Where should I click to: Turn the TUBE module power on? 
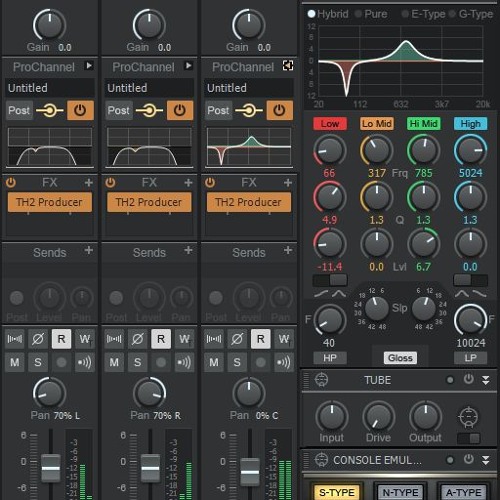(x=468, y=379)
